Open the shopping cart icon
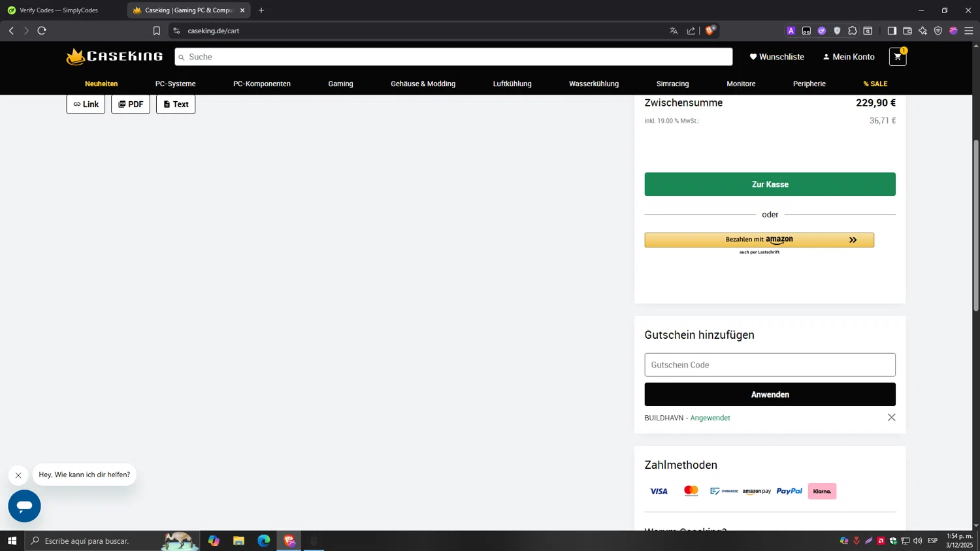The width and height of the screenshot is (980, 551). point(898,57)
